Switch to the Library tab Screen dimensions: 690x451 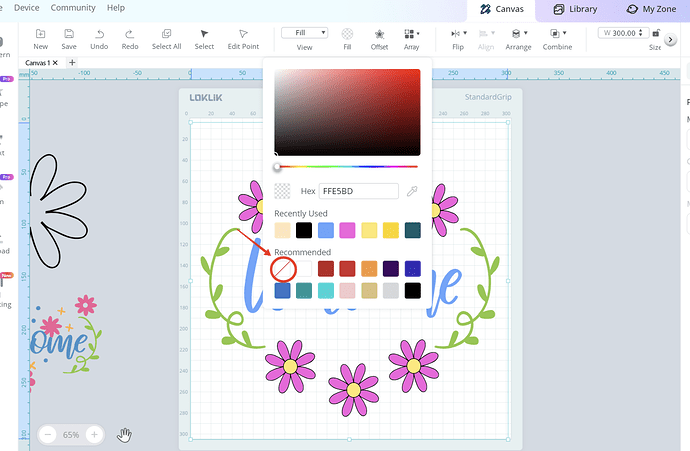tap(575, 9)
